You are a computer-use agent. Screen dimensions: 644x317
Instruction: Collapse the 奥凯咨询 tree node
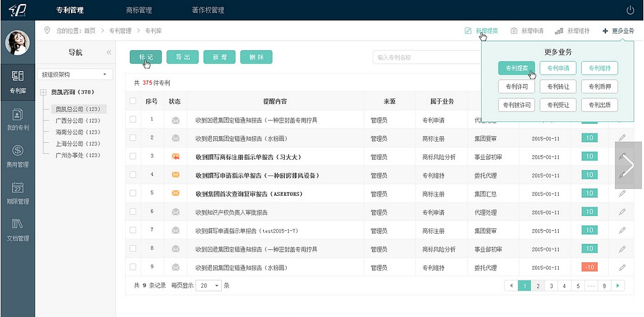(x=43, y=92)
